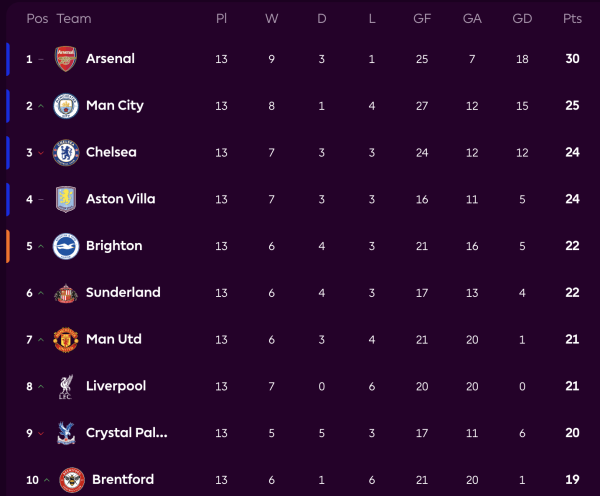
Task: Click the Team column header
Action: coord(74,19)
